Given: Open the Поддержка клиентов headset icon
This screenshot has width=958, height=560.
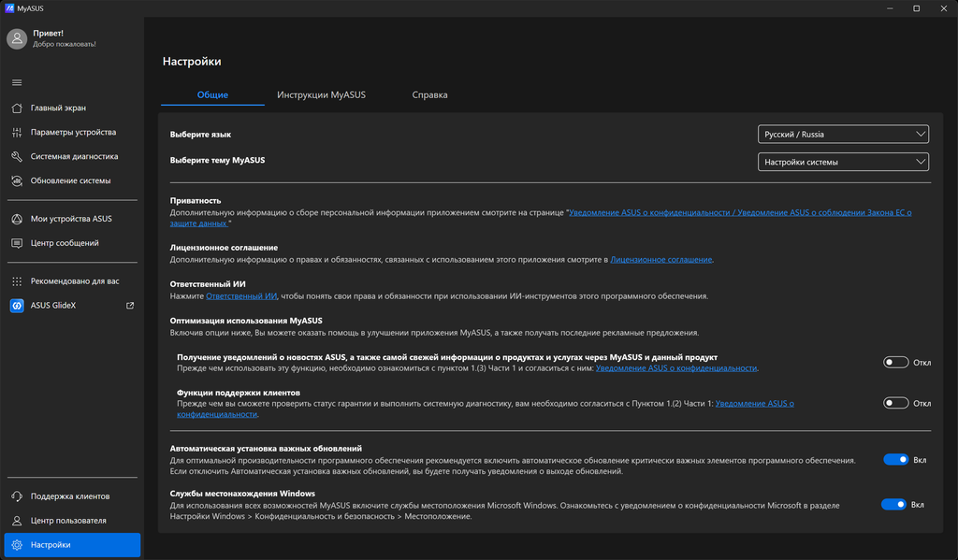Looking at the screenshot, I should pyautogui.click(x=17, y=496).
